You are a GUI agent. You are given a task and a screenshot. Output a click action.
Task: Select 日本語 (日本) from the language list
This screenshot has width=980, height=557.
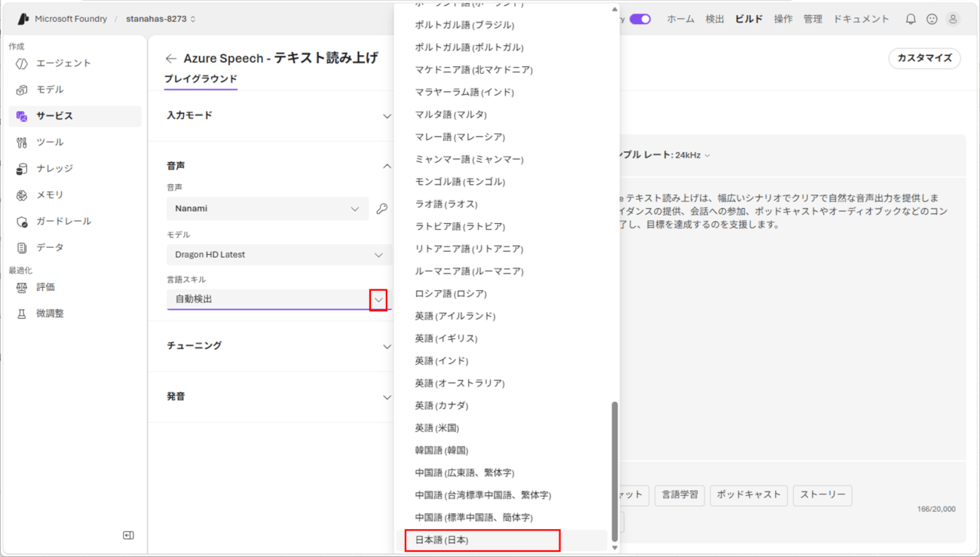point(501,540)
